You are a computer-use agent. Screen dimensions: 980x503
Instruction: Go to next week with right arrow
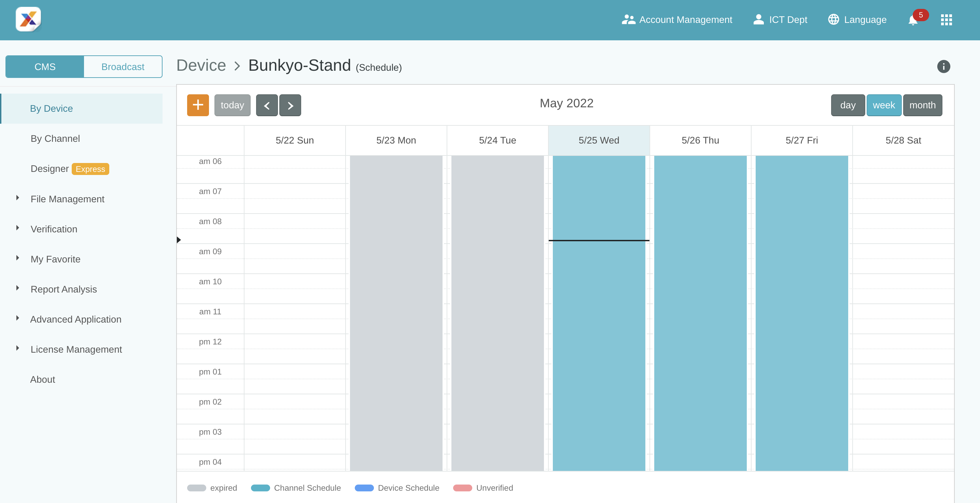click(290, 105)
